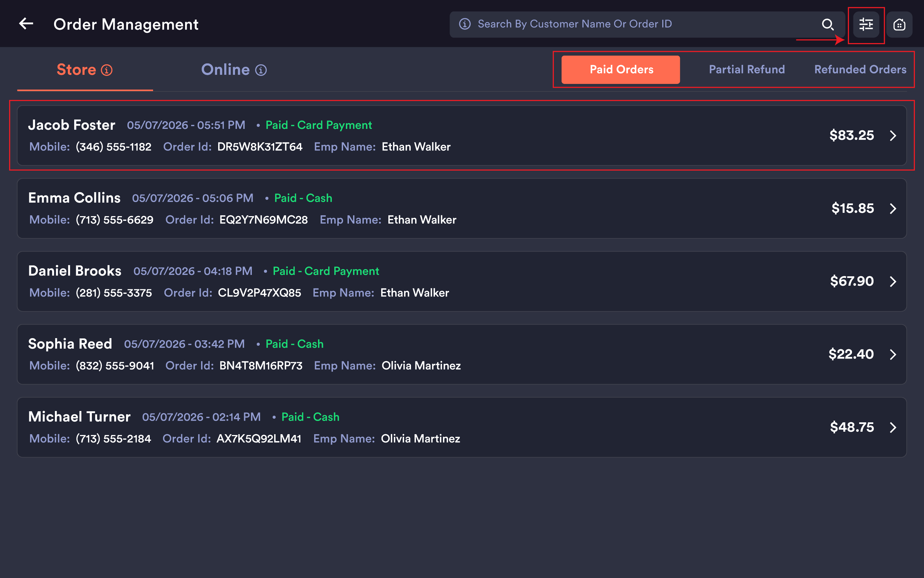Select the Refunded Orders filter
The height and width of the screenshot is (578, 924).
tap(860, 70)
